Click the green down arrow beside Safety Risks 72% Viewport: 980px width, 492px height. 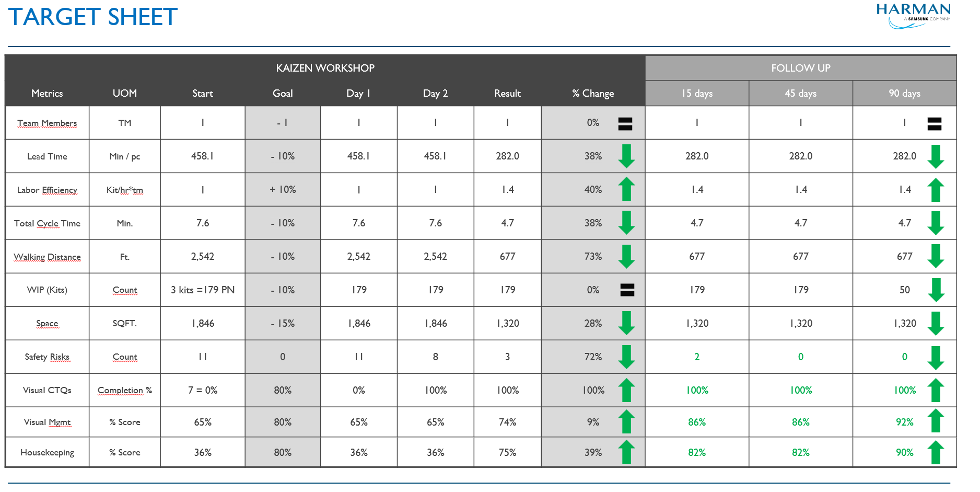tap(626, 357)
